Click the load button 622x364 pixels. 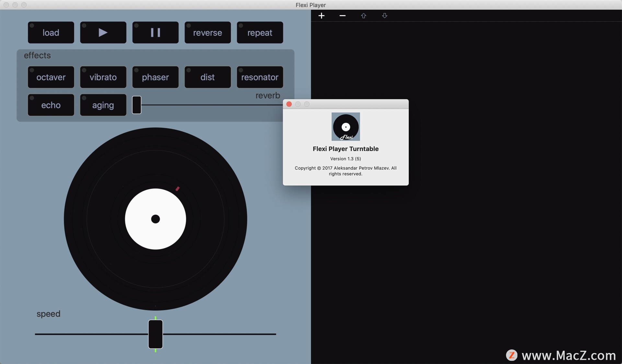[x=51, y=32]
